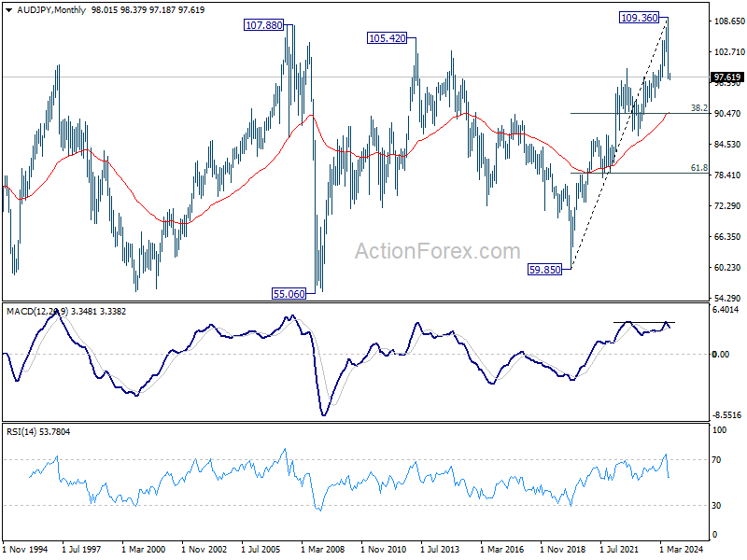Select the MACD zero level 0.00 label
This screenshot has height=560, width=747.
coord(720,355)
